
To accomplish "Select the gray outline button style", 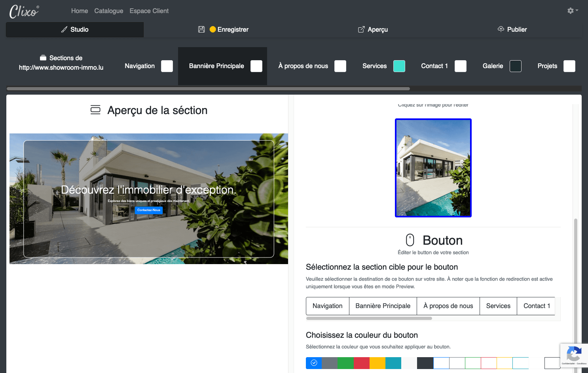I will 457,363.
